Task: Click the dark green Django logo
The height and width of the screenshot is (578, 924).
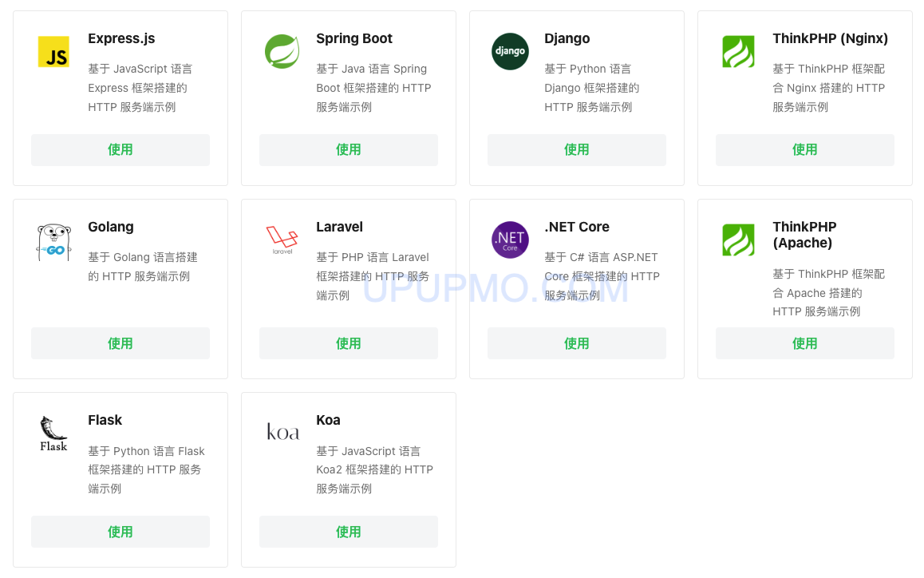Action: click(x=510, y=51)
